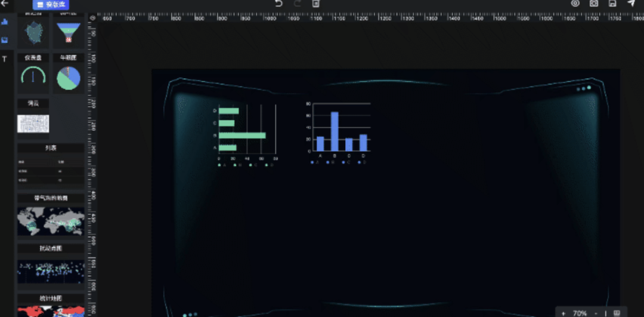Redo the last undone action
Screen dimensions: 644x317
pyautogui.click(x=298, y=4)
